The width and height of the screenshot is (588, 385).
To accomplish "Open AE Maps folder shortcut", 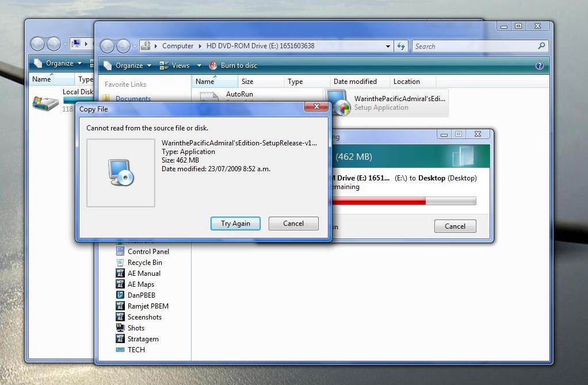I will coord(140,284).
